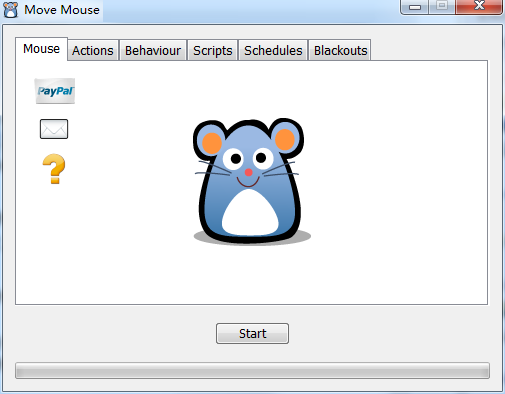Click the Move Mouse title bar app icon
The image size is (505, 394).
[x=10, y=10]
